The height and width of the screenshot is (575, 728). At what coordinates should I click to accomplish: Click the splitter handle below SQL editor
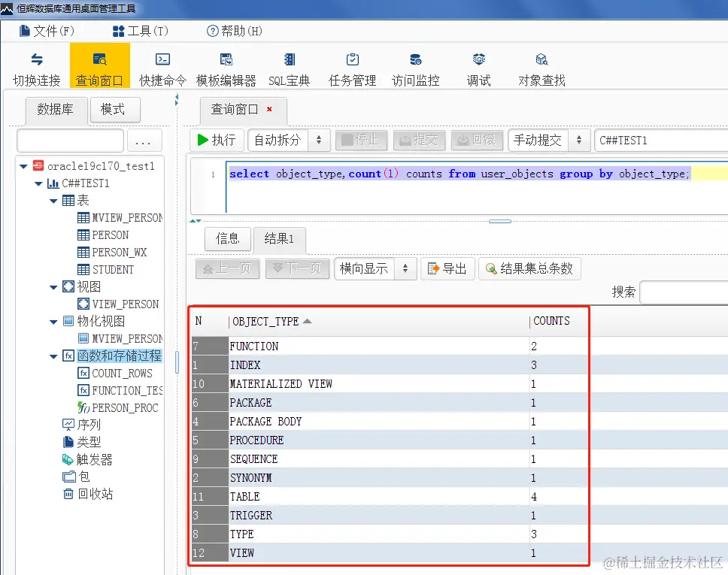500,222
